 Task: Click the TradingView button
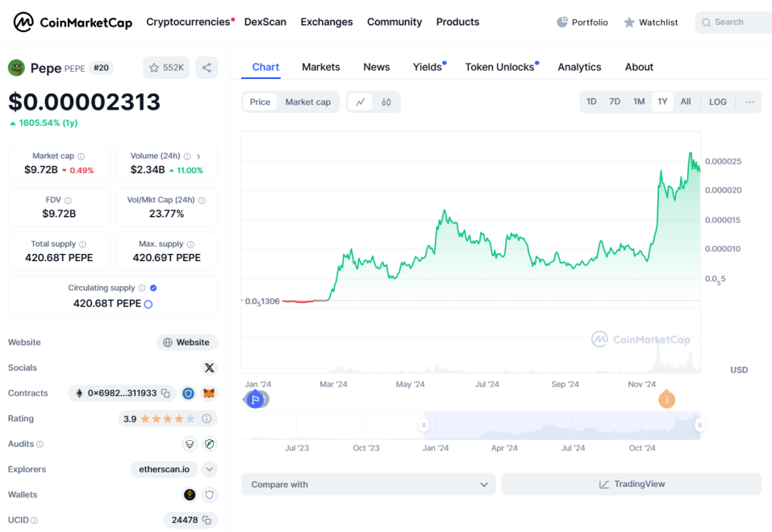click(632, 484)
